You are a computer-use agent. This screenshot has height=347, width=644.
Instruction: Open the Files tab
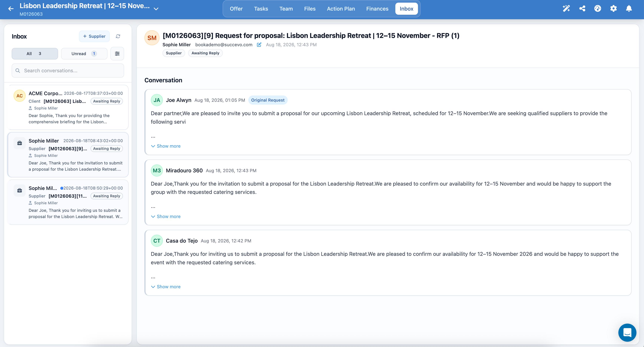tap(310, 9)
